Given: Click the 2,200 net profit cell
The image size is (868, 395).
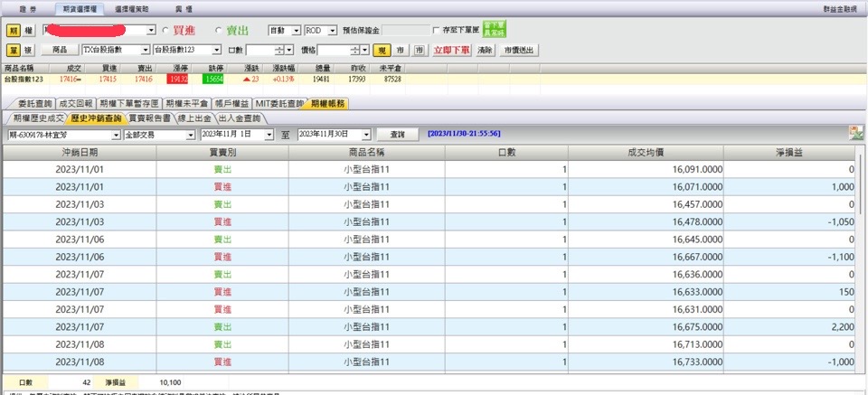Looking at the screenshot, I should (x=790, y=327).
